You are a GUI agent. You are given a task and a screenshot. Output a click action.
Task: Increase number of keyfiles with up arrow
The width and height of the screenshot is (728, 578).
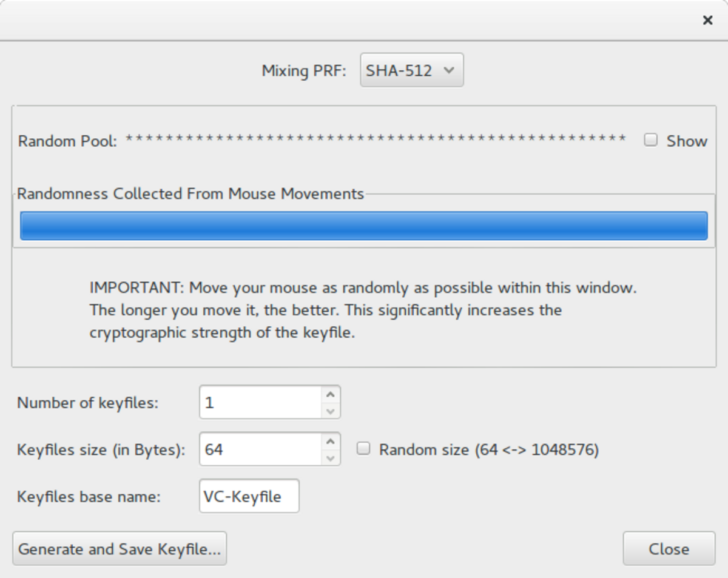point(330,395)
